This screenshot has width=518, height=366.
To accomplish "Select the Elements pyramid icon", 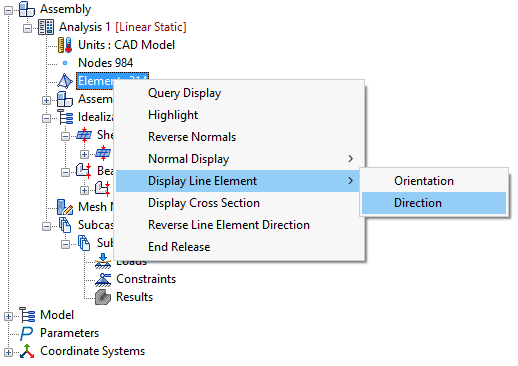I will point(65,81).
